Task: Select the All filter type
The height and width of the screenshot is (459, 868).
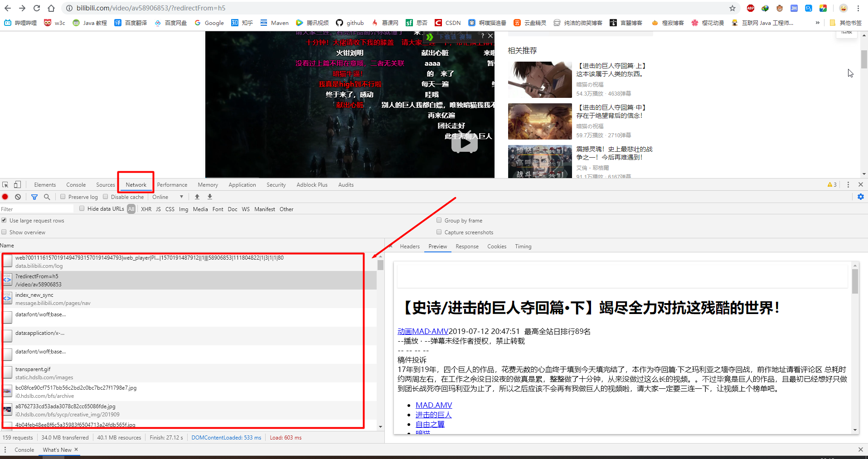Action: pos(131,209)
